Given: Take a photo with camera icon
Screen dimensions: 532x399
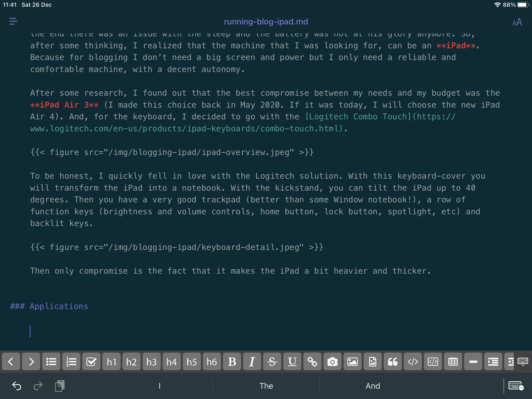Looking at the screenshot, I should [x=332, y=361].
